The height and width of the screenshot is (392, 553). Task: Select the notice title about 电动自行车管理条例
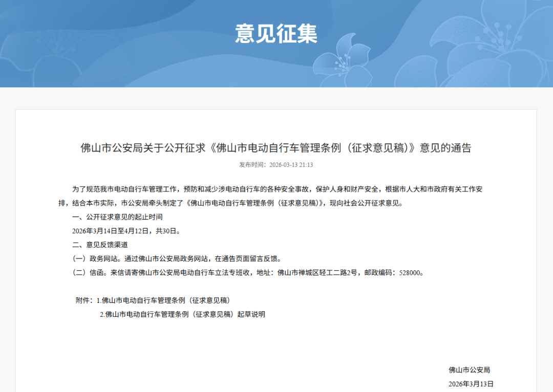(276, 148)
